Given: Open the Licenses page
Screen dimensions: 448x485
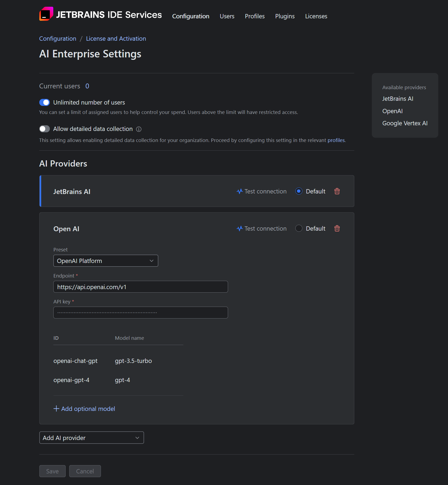Looking at the screenshot, I should point(316,16).
